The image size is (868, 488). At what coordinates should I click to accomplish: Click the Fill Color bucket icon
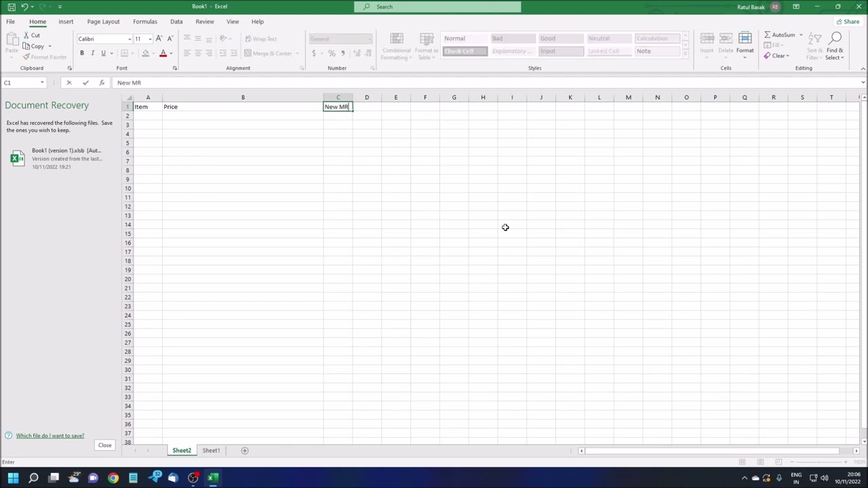145,53
